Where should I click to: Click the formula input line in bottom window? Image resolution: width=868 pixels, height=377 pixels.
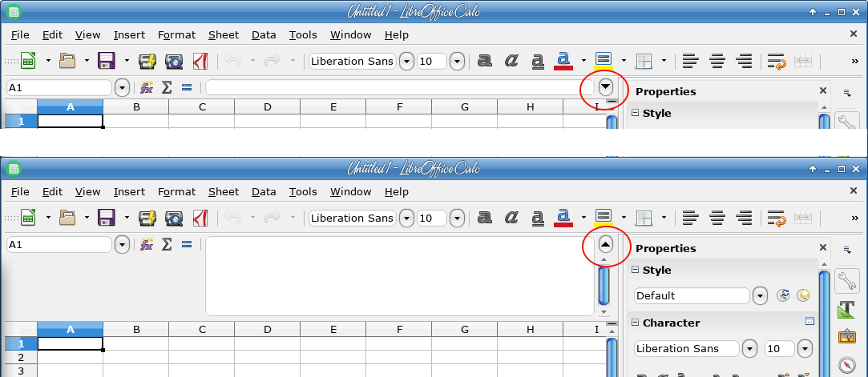pyautogui.click(x=400, y=276)
